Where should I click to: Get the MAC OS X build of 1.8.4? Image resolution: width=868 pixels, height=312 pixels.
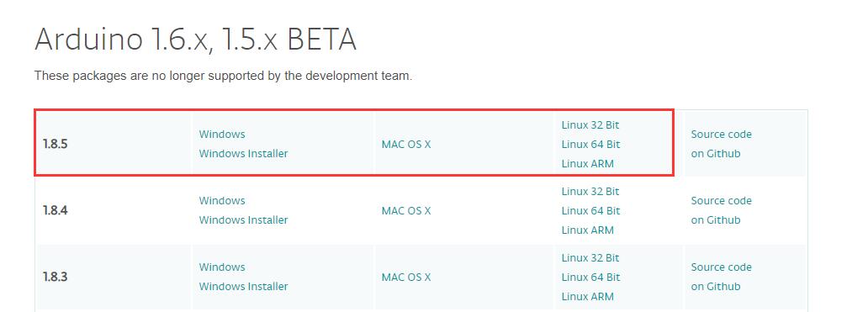tap(405, 211)
